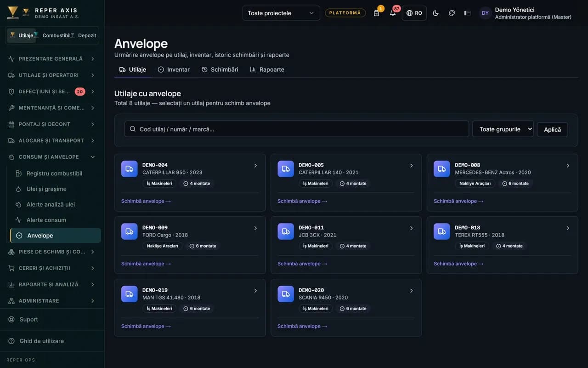Click the oil drop icon for Ulei și grașime
588x368 pixels.
point(18,189)
